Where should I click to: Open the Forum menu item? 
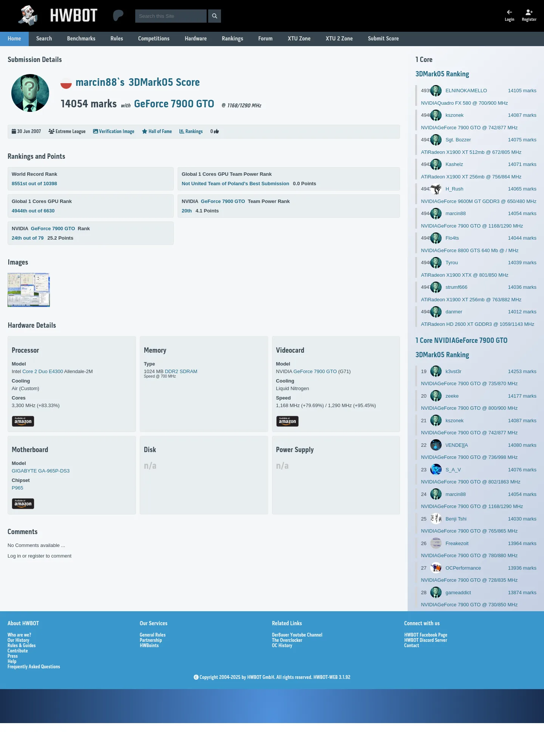(266, 39)
